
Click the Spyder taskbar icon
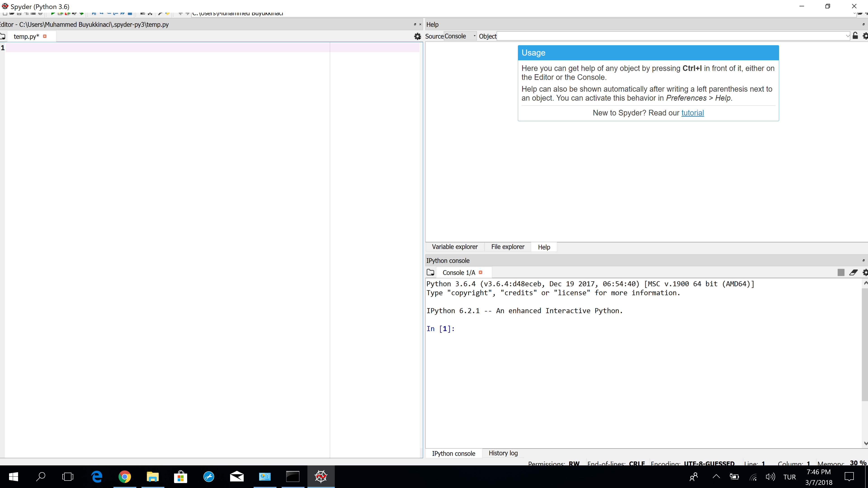coord(321,477)
